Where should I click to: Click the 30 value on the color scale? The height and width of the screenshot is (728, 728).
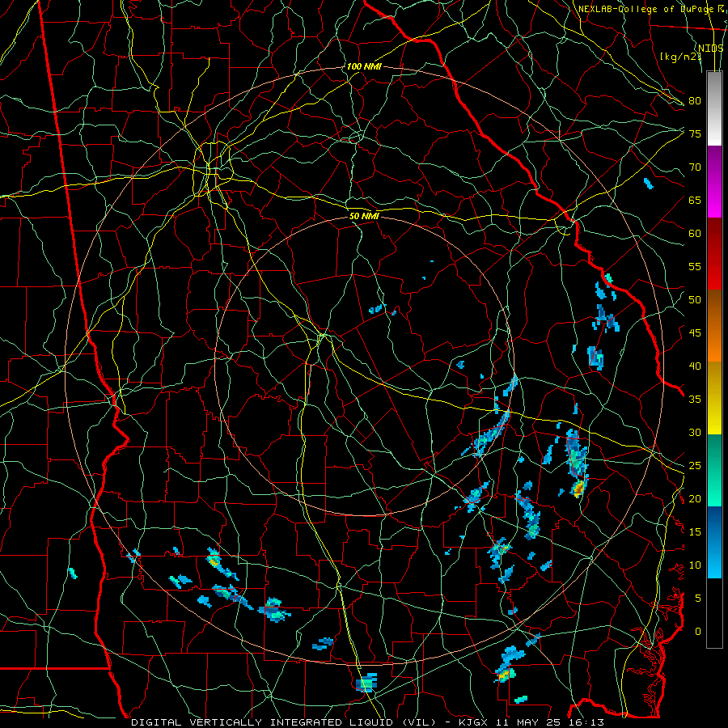click(x=695, y=432)
